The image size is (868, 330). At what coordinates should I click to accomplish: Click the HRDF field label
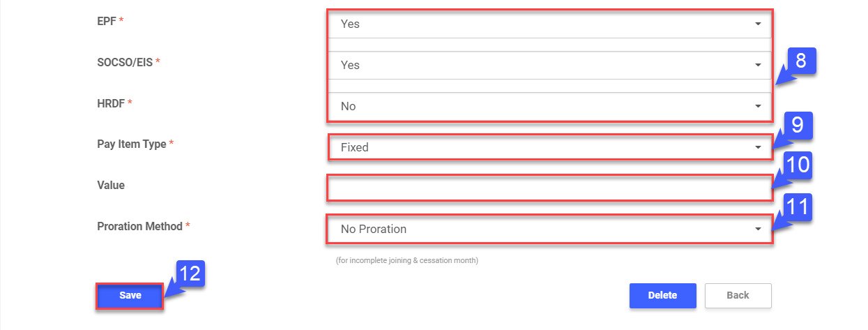coord(112,103)
